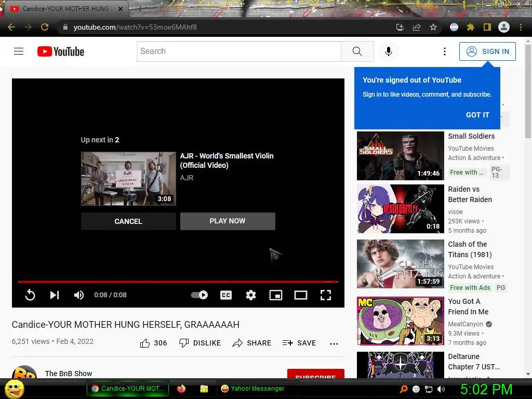Open AJR World's Smallest Violin thumbnail
The width and height of the screenshot is (532, 399).
(128, 179)
